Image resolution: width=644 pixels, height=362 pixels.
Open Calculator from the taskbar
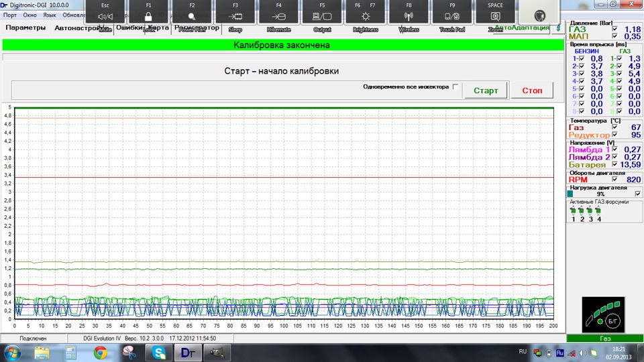(70, 353)
